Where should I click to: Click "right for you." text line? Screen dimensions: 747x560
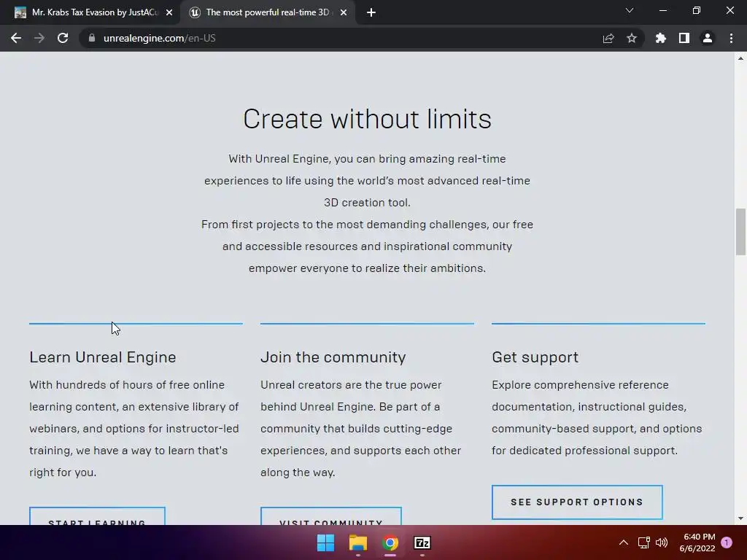(63, 472)
